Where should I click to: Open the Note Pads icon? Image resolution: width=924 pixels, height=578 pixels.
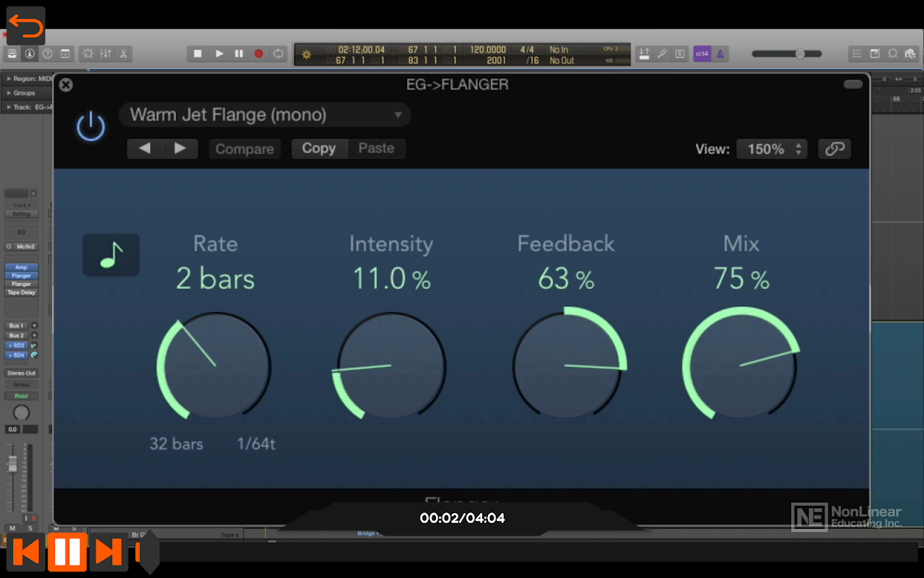coord(875,53)
